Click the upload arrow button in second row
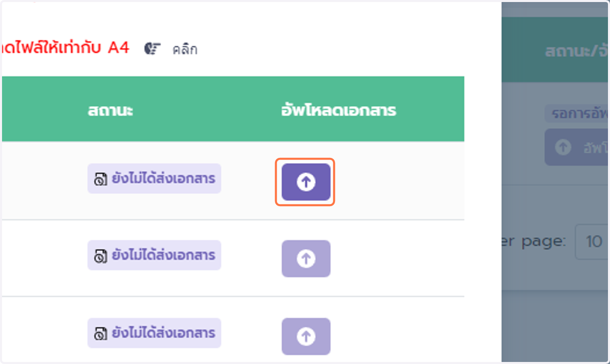 point(306,258)
